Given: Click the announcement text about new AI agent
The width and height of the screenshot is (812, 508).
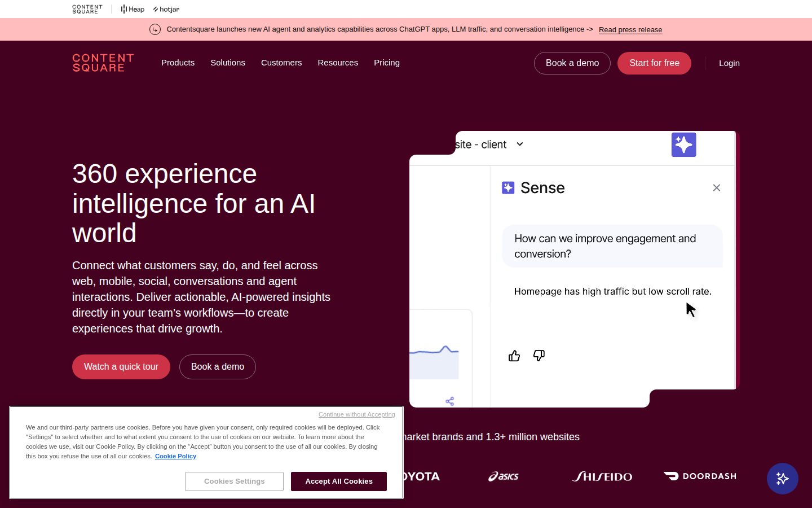Looking at the screenshot, I should pyautogui.click(x=379, y=29).
